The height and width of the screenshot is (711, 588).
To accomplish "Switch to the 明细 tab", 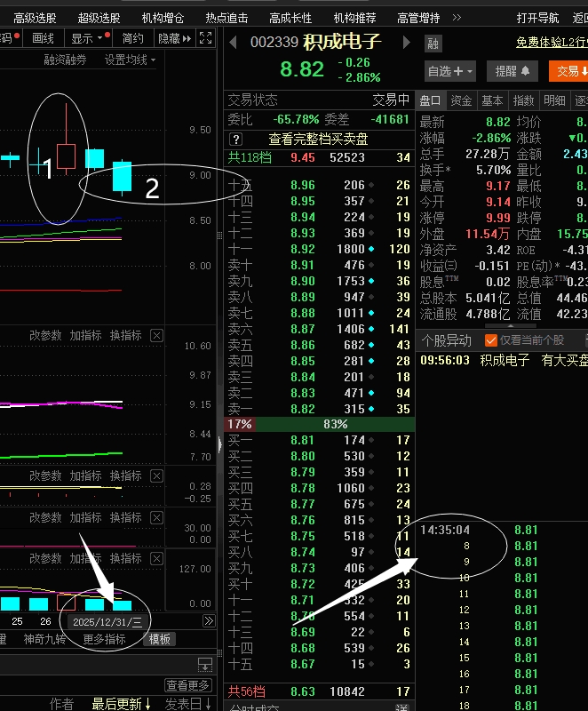I will click(554, 100).
